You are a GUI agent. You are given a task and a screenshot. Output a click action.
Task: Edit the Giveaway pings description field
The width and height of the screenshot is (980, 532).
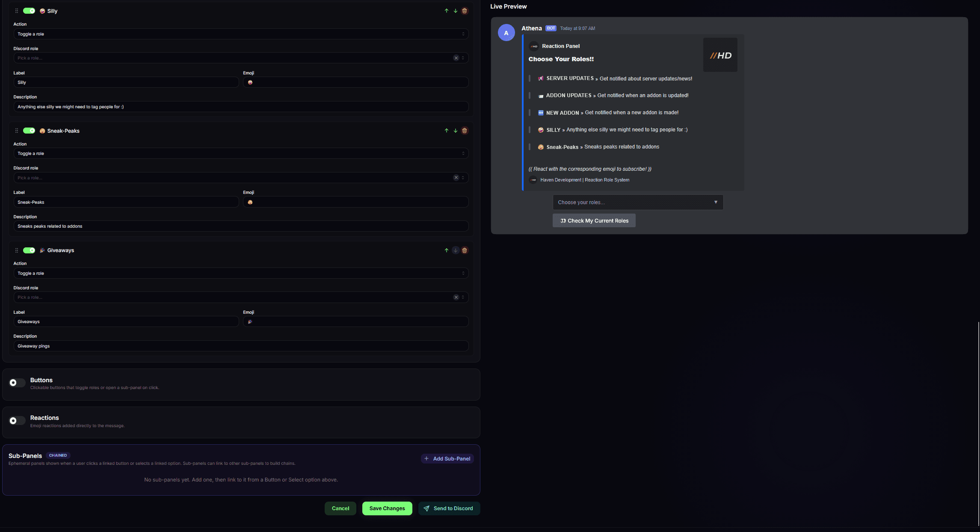click(241, 346)
